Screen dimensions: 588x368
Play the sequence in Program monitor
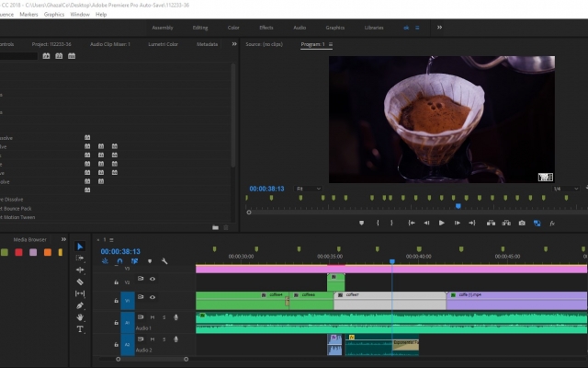441,223
